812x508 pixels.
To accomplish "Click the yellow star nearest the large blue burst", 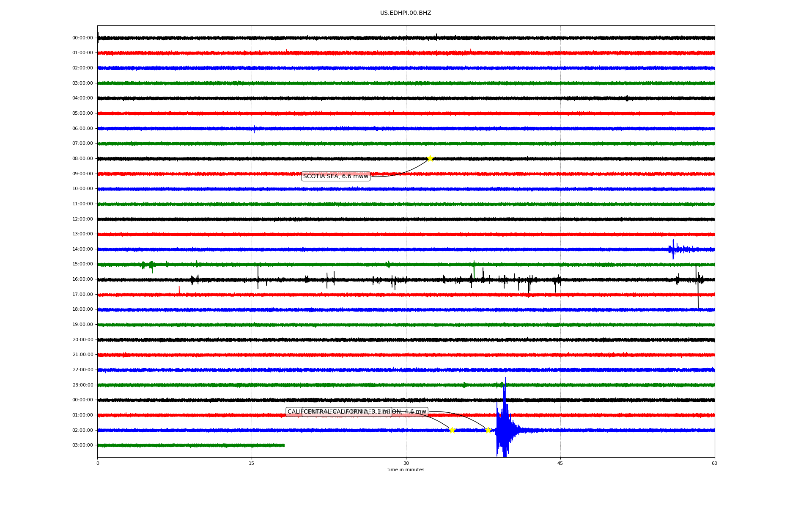I will (x=488, y=430).
